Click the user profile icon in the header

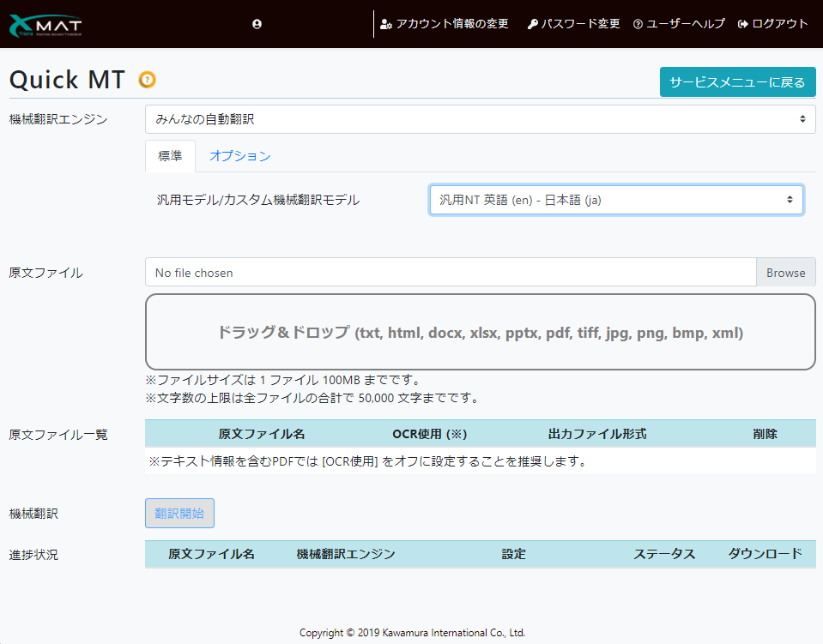pos(256,23)
